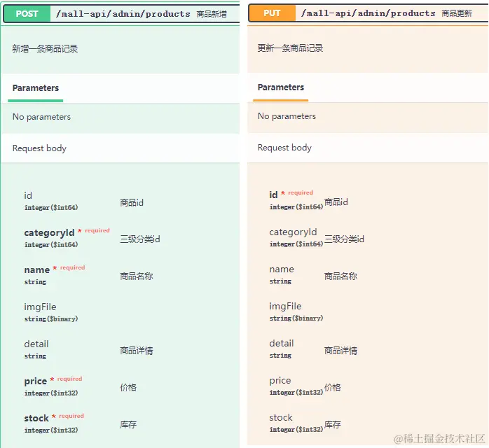
Task: Click bold stock field in POST panel
Action: 36,418
